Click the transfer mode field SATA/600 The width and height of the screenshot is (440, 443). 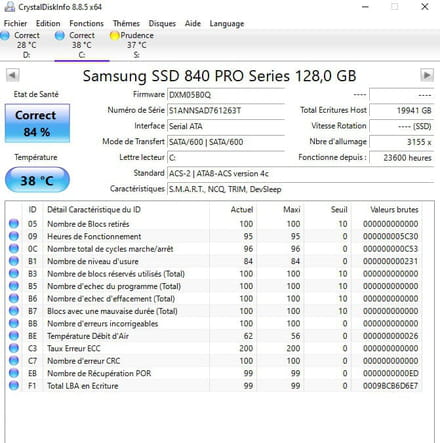click(226, 142)
